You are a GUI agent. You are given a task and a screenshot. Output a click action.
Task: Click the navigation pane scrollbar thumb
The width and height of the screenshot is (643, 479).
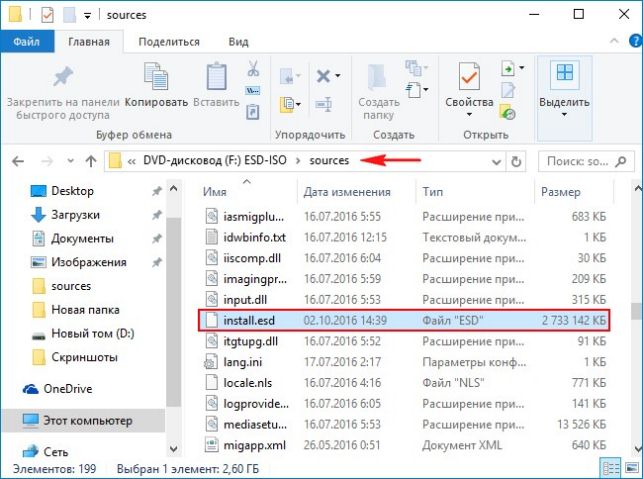pos(173,312)
